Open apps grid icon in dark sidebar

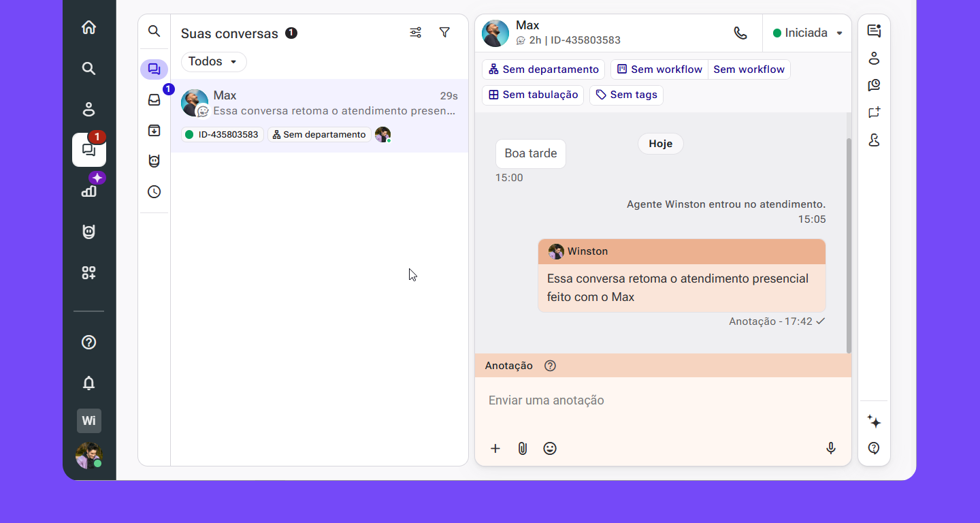(88, 272)
